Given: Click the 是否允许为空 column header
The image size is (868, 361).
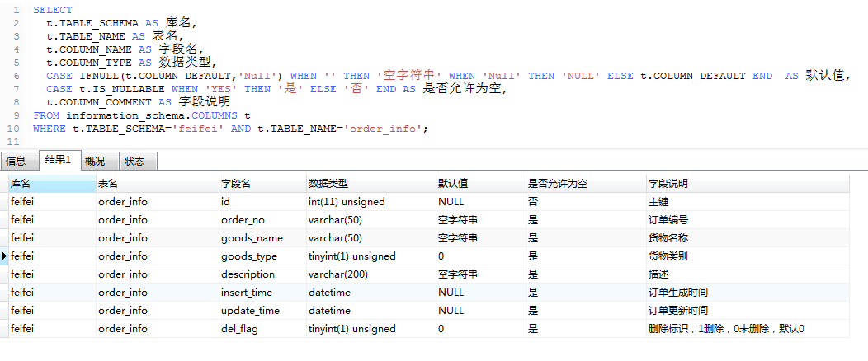Looking at the screenshot, I should pos(586,184).
